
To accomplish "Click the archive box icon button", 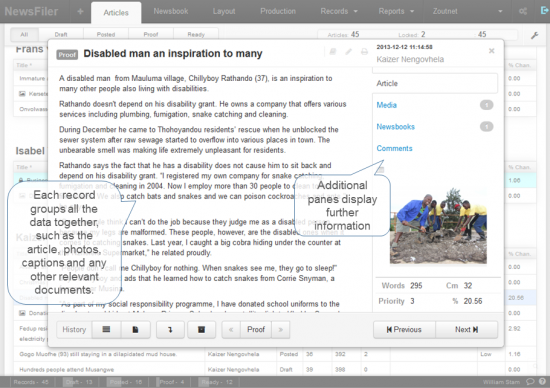I will click(201, 329).
